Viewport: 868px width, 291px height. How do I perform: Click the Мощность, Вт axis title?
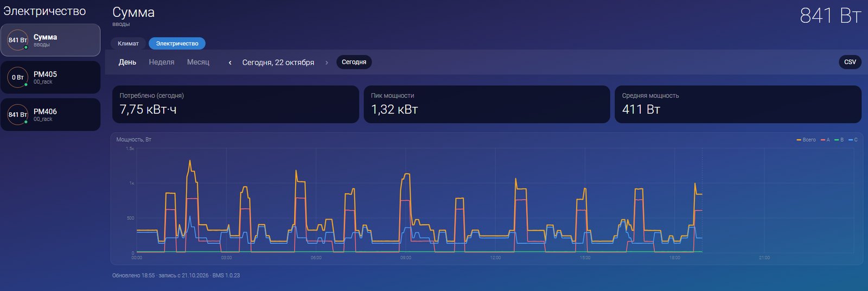(133, 140)
